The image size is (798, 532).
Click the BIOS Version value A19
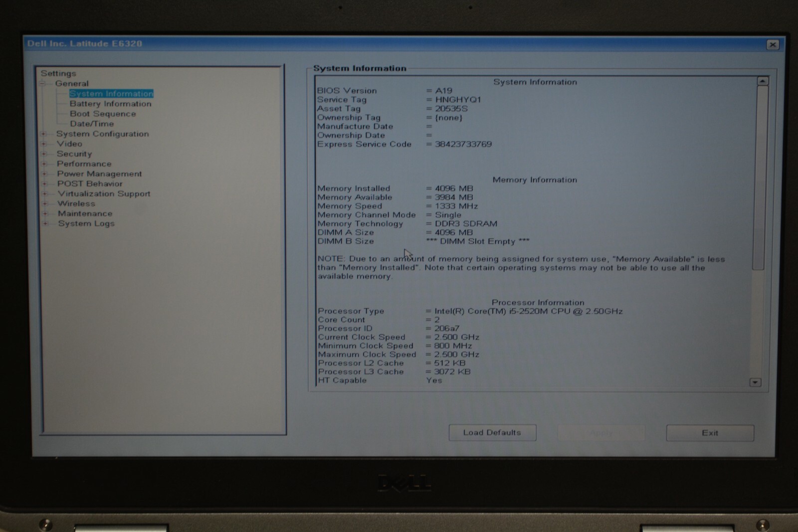coord(443,91)
